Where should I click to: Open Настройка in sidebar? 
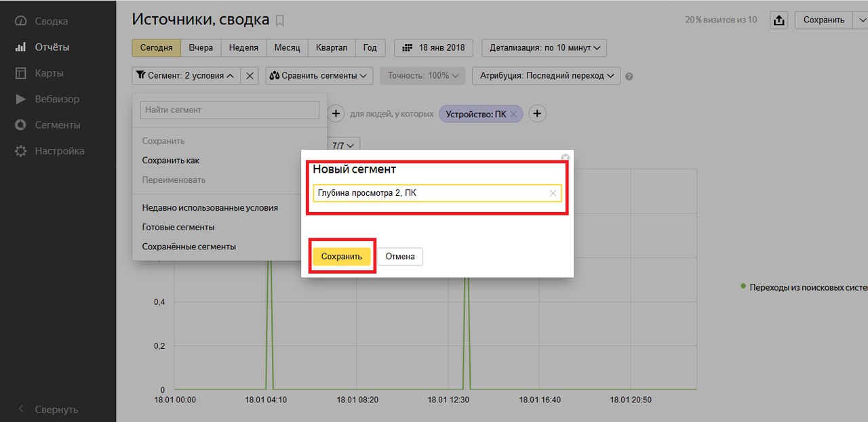coord(60,150)
